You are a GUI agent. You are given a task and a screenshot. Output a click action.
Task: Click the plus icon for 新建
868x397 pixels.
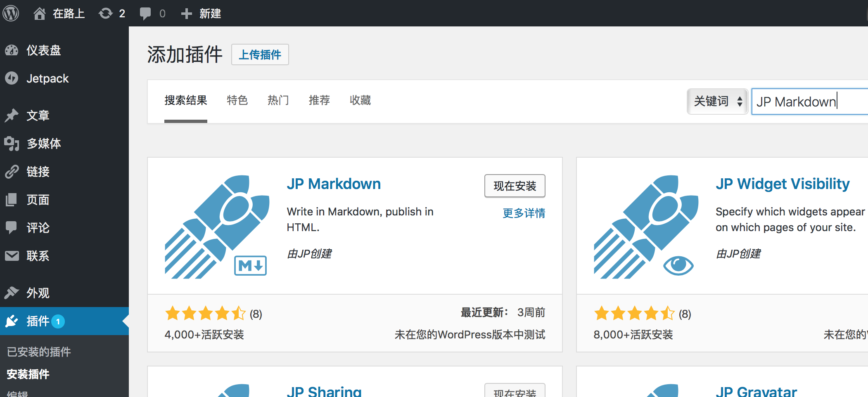(x=186, y=14)
